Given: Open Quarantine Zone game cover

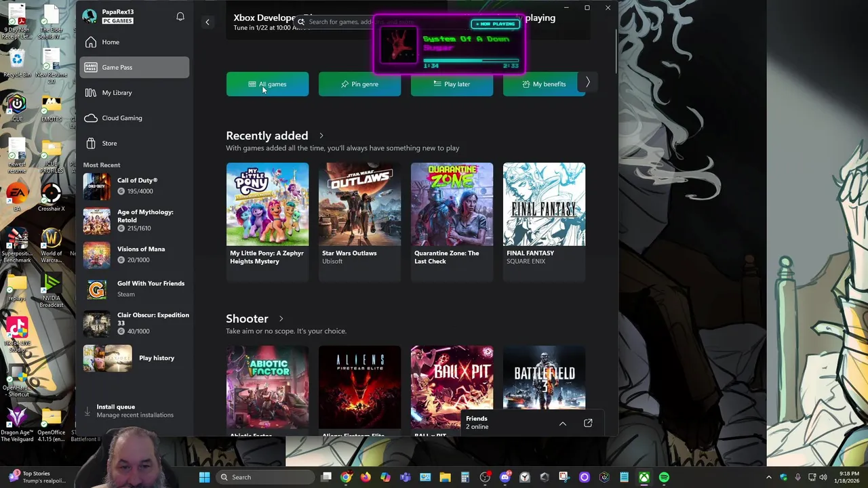Looking at the screenshot, I should [x=452, y=204].
